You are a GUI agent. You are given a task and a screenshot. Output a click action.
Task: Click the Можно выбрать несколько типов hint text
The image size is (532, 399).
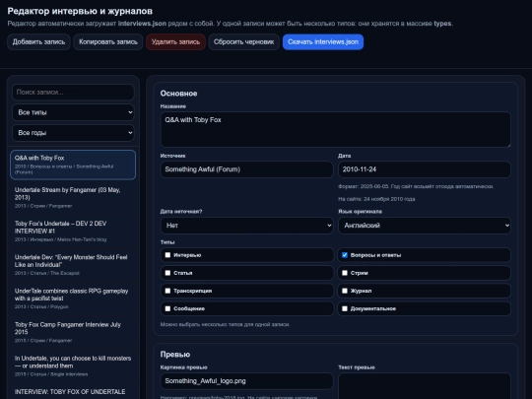pos(225,324)
